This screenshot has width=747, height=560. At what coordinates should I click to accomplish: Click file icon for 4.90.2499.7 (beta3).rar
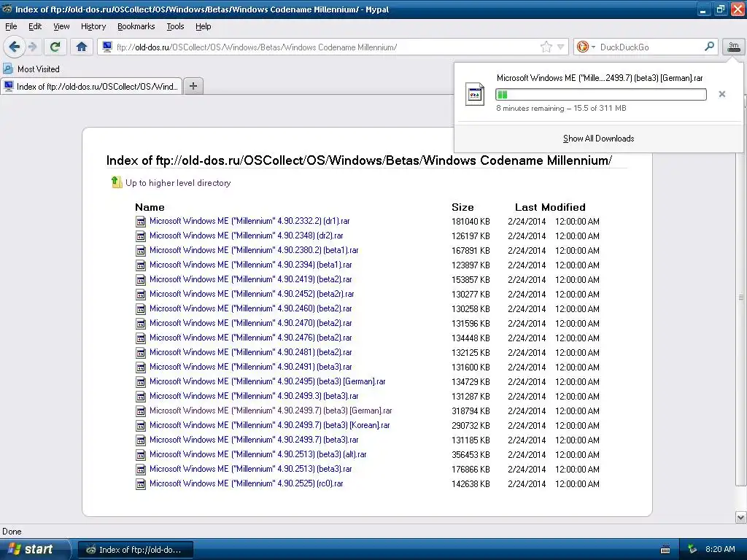coord(141,440)
